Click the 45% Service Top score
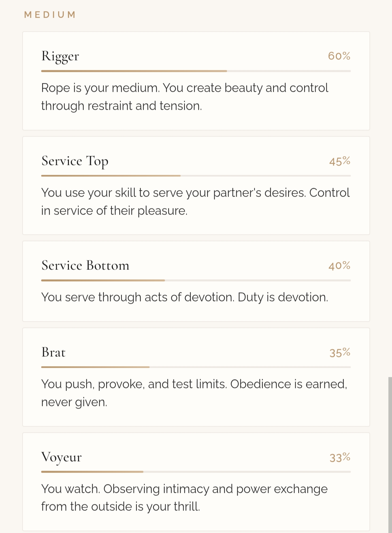This screenshot has width=392, height=533. [339, 161]
